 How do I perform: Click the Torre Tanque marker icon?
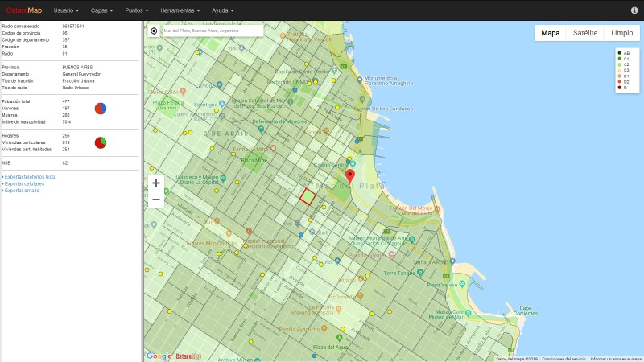point(419,272)
